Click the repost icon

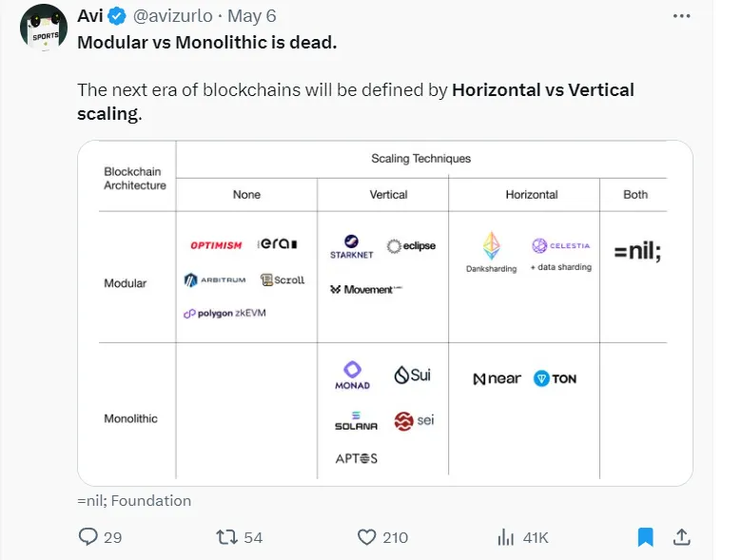pos(226,537)
